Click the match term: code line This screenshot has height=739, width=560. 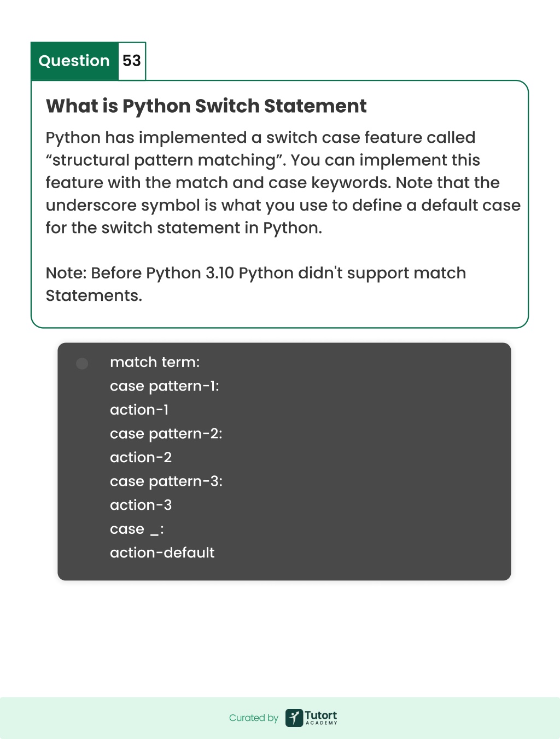click(155, 362)
